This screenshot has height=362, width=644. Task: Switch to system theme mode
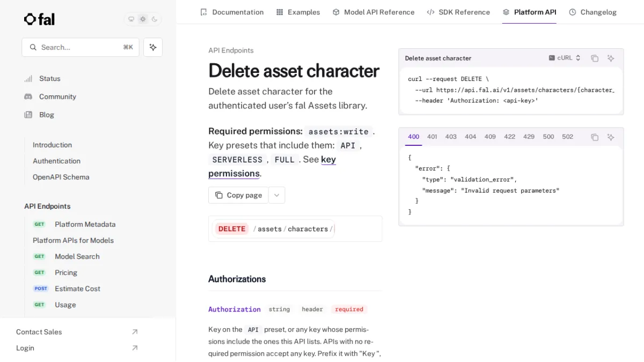131,19
